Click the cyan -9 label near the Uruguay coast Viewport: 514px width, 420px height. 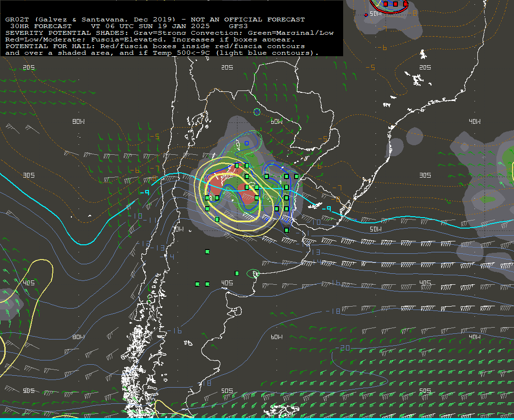[x=326, y=209]
